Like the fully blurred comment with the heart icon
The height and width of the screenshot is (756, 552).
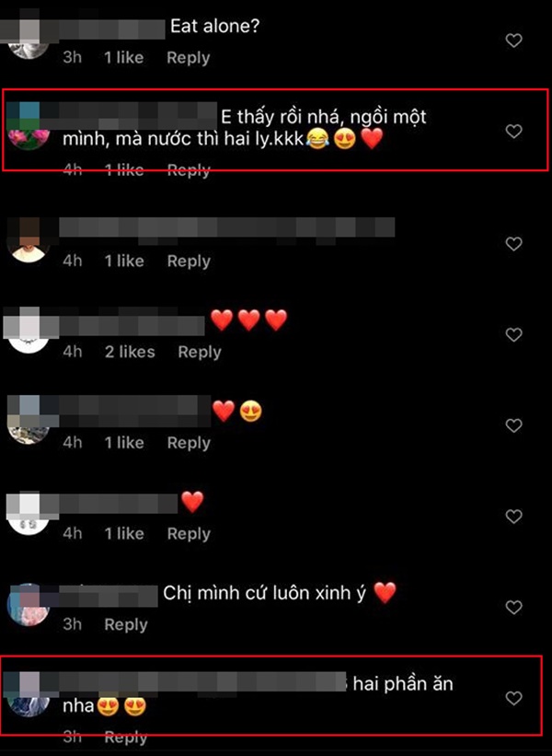point(513,244)
